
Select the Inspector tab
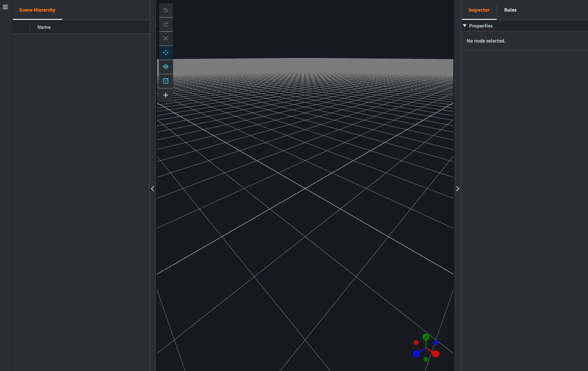pos(479,10)
